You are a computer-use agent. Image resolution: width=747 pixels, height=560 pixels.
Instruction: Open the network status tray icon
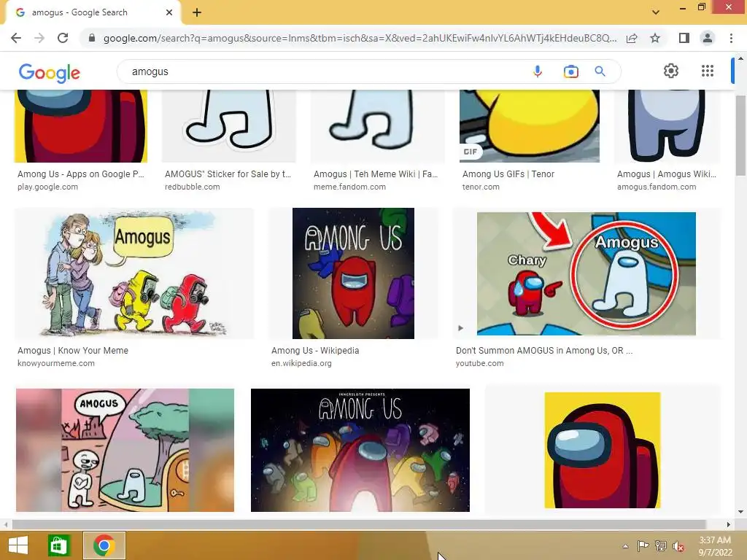coord(661,546)
